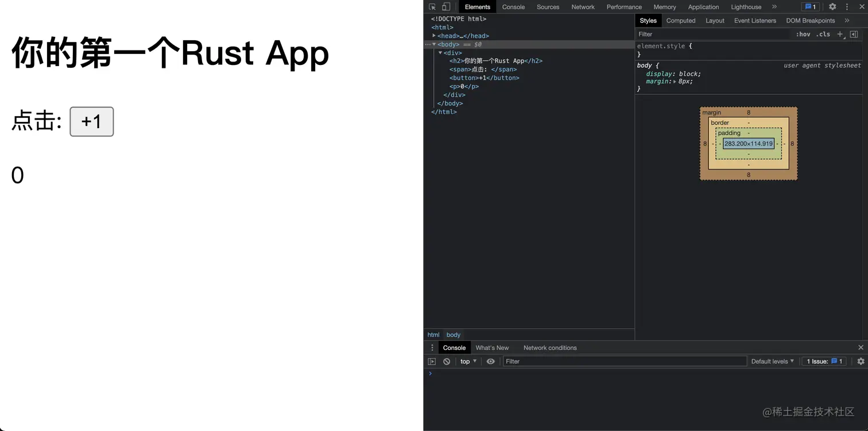868x431 pixels.
Task: Focus the Styles Filter input
Action: 712,34
